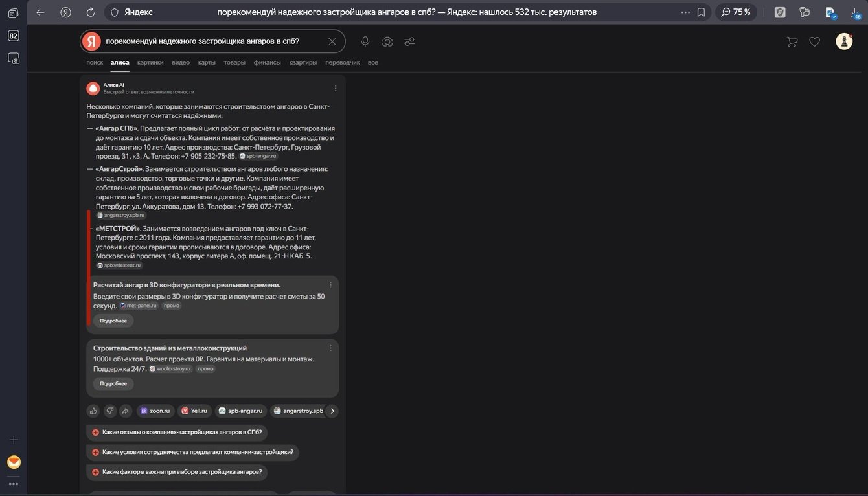Viewport: 868px width, 496px height.
Task: Open the tab groups panel in the sidebar
Action: pyautogui.click(x=13, y=13)
